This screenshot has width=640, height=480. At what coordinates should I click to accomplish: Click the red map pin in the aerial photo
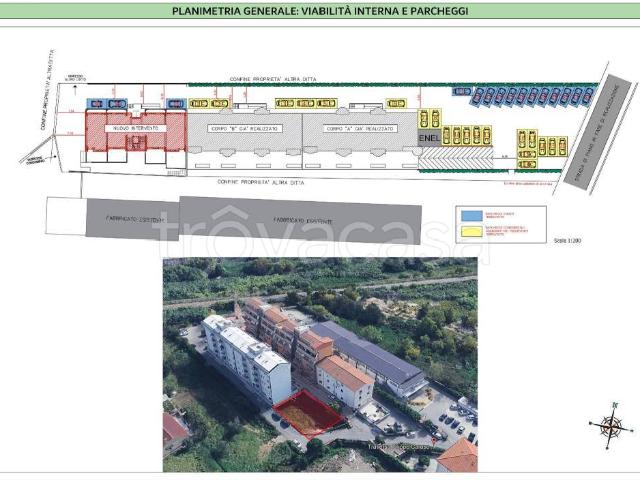tap(433, 442)
